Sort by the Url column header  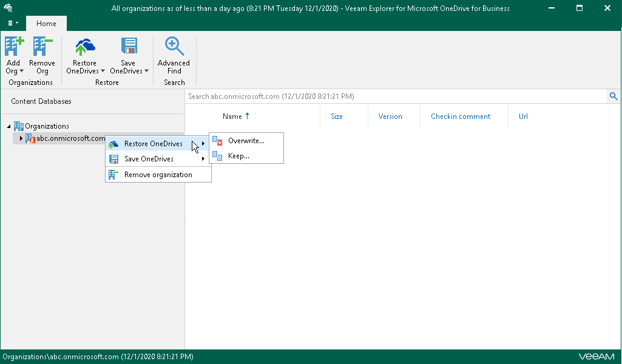click(x=523, y=116)
